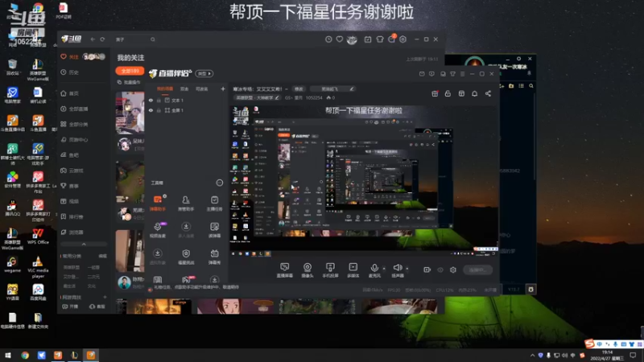Open Windows Start menu
The image size is (644, 362).
[x=8, y=355]
